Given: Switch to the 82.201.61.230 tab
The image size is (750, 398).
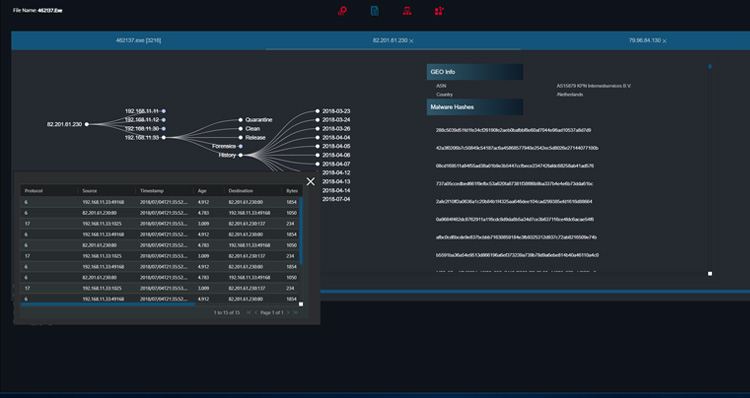Looking at the screenshot, I should [x=390, y=41].
